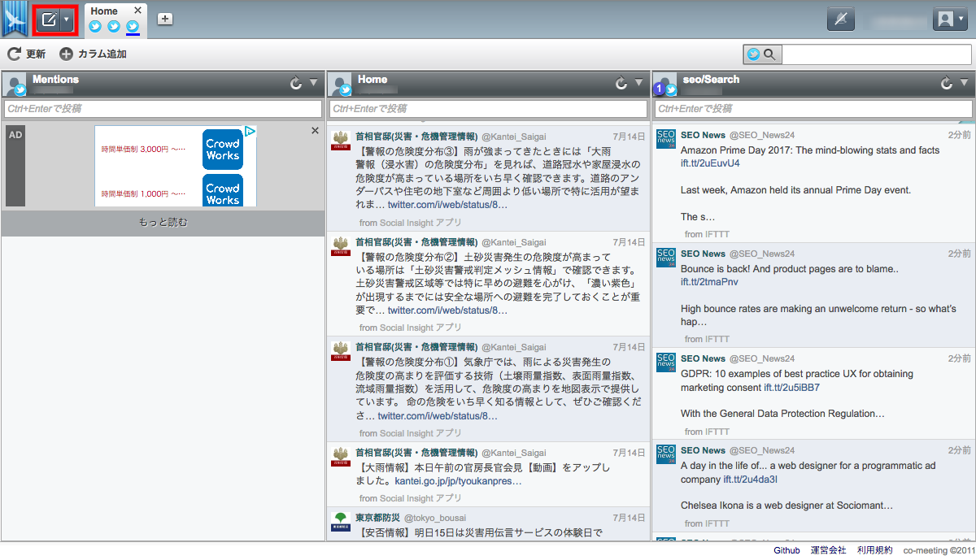Viewport: 976px width, 560px height.
Task: Refresh the Mentions column
Action: pyautogui.click(x=296, y=83)
